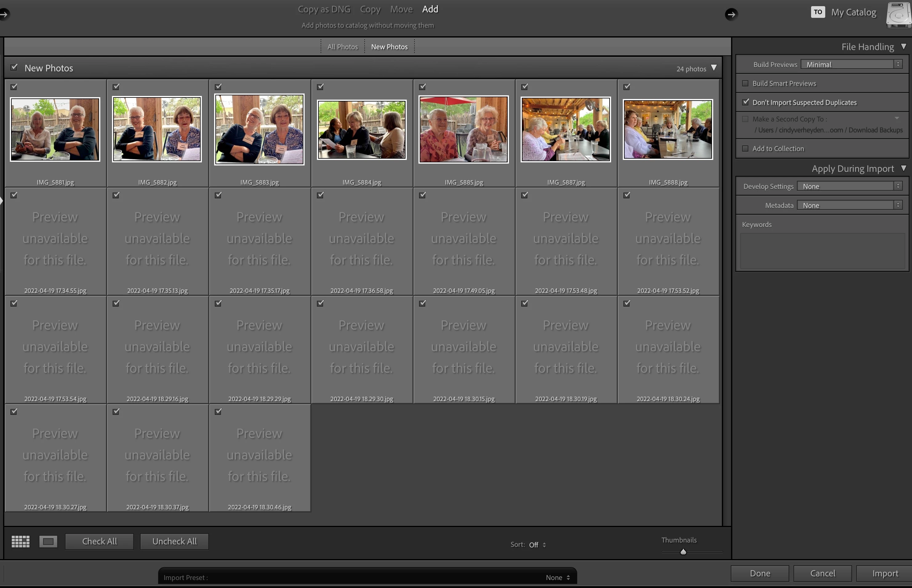
Task: Click the Import button
Action: click(x=885, y=573)
